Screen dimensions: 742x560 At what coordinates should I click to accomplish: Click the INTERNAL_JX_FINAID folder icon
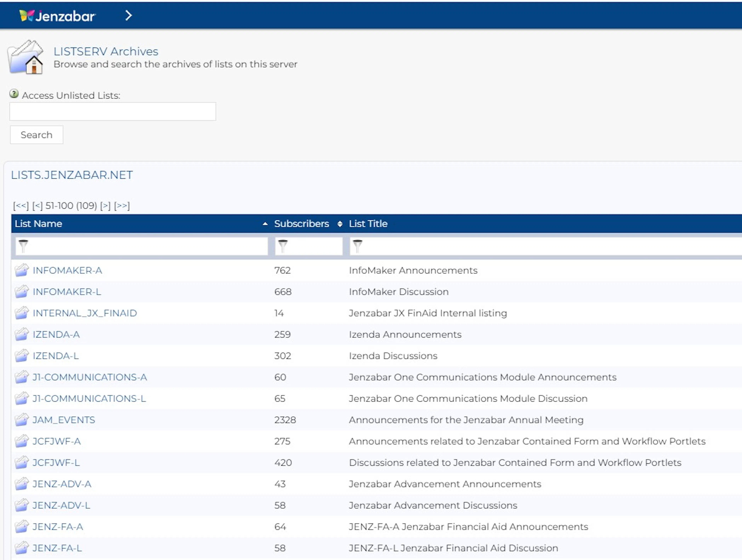click(22, 313)
